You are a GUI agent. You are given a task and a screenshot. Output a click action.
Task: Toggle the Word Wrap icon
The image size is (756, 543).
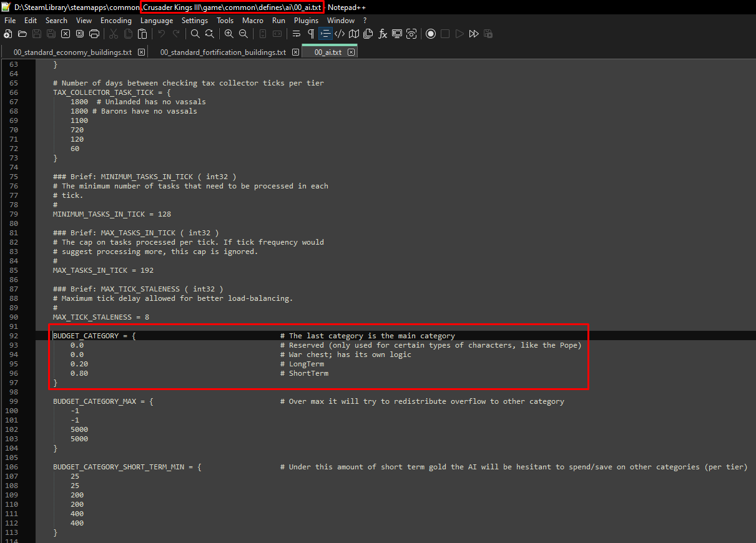pyautogui.click(x=297, y=34)
